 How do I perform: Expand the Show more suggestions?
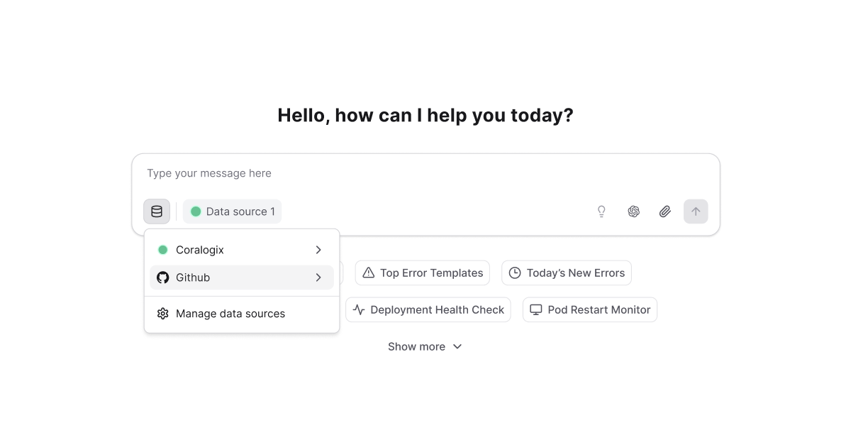point(425,346)
